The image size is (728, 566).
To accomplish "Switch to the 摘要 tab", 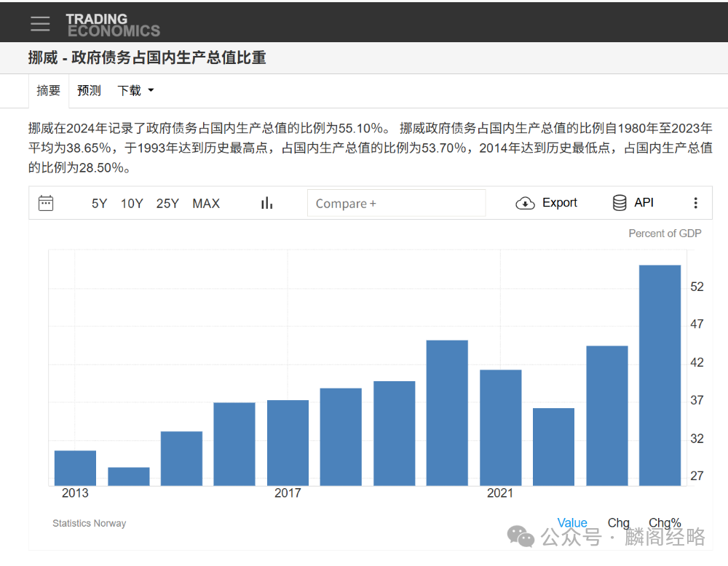I will pyautogui.click(x=49, y=90).
